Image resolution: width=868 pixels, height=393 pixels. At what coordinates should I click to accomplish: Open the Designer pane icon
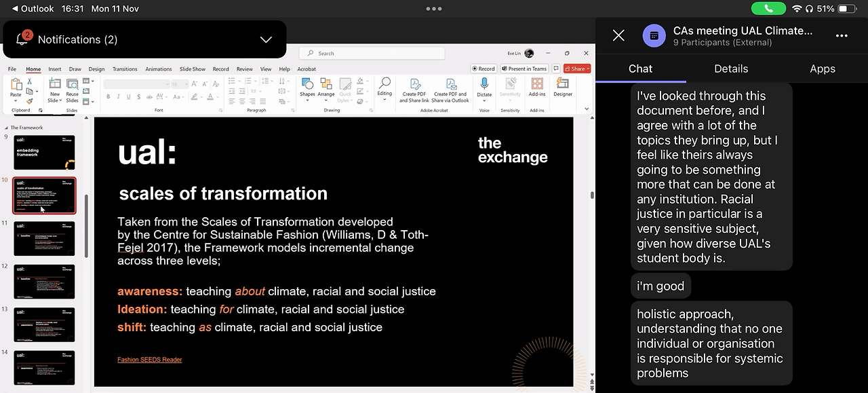tap(563, 83)
